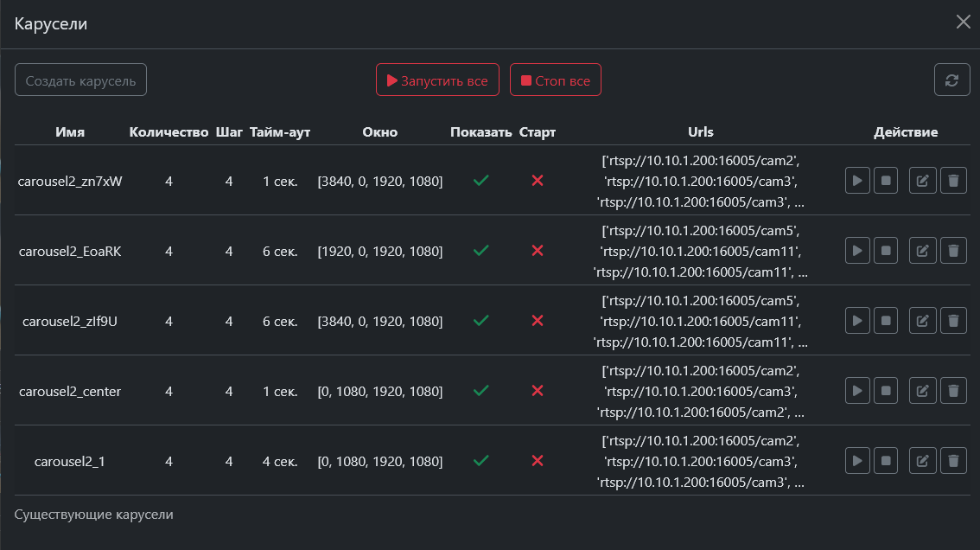Click the 'Имя' column header
Screen dimensions: 980x550
click(70, 132)
